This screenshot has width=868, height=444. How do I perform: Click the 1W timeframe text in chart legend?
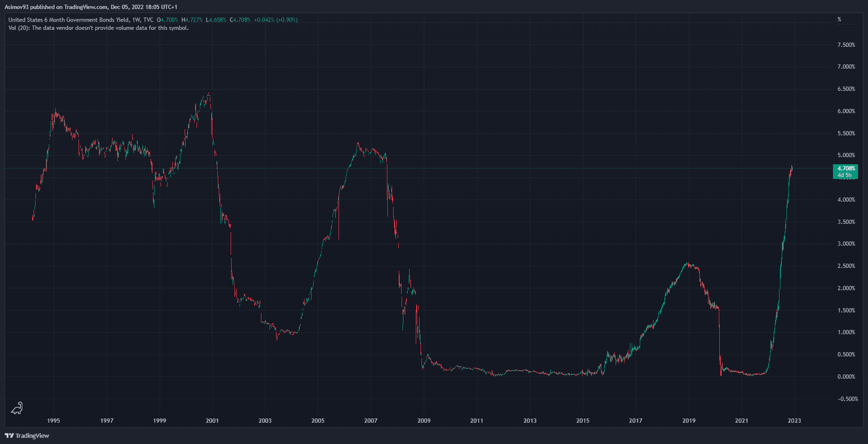pos(136,20)
